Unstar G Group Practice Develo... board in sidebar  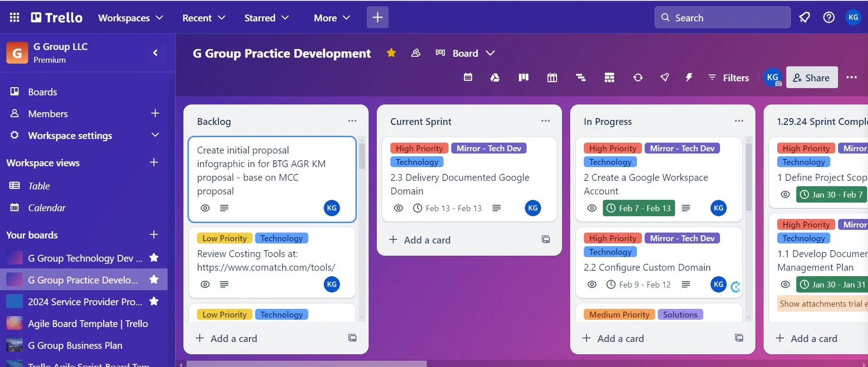tap(154, 279)
